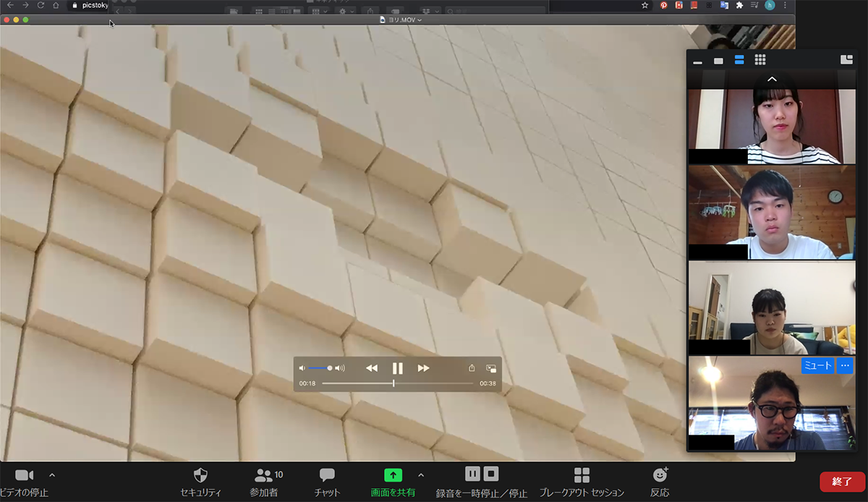The height and width of the screenshot is (502, 868).
Task: Click the red 終了 end meeting button
Action: [x=842, y=481]
